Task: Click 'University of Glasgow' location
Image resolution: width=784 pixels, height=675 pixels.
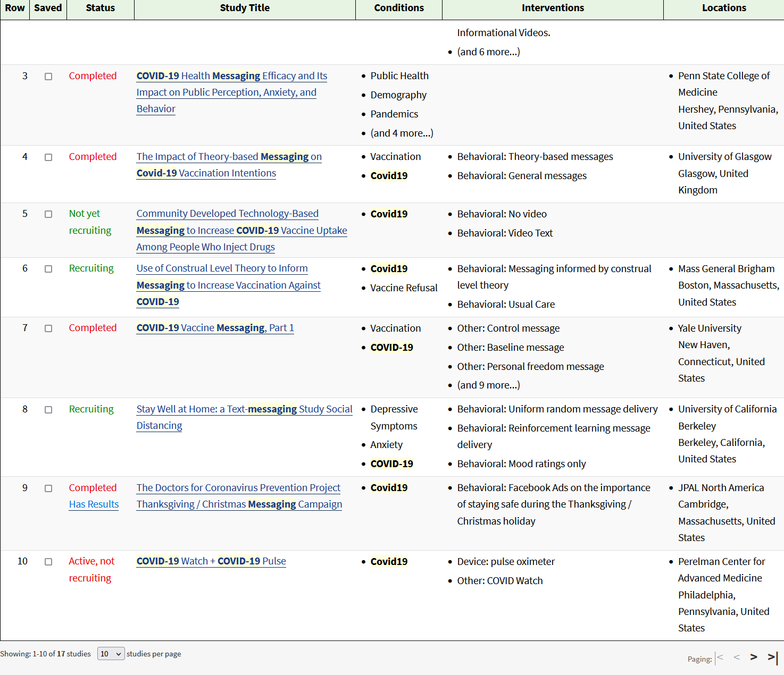Action: (725, 157)
